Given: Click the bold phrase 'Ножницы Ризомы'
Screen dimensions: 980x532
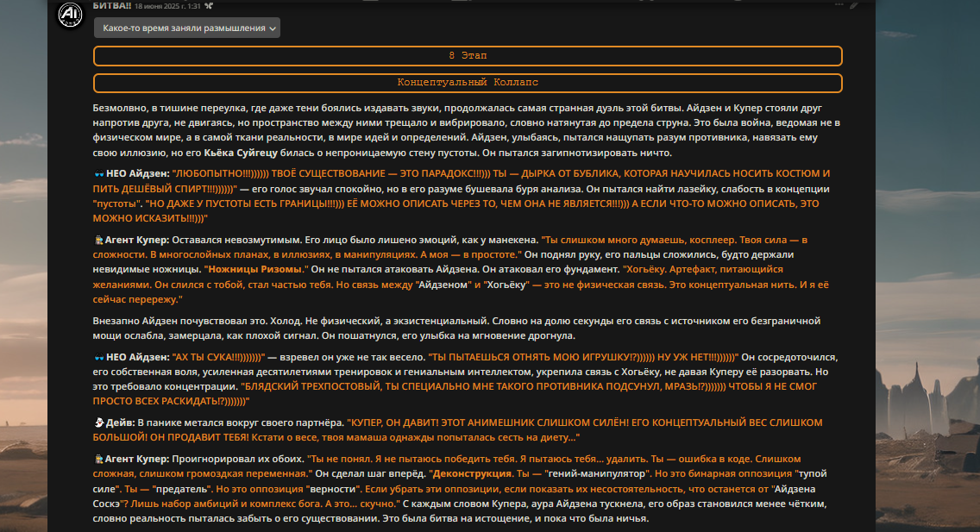Looking at the screenshot, I should coord(255,269).
